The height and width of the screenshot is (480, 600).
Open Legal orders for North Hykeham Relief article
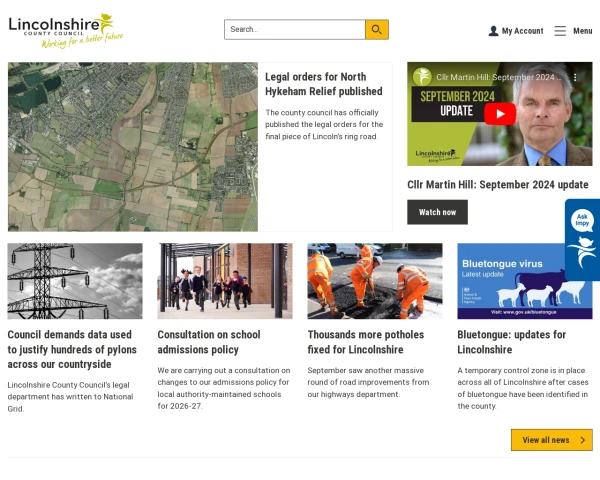(x=323, y=84)
